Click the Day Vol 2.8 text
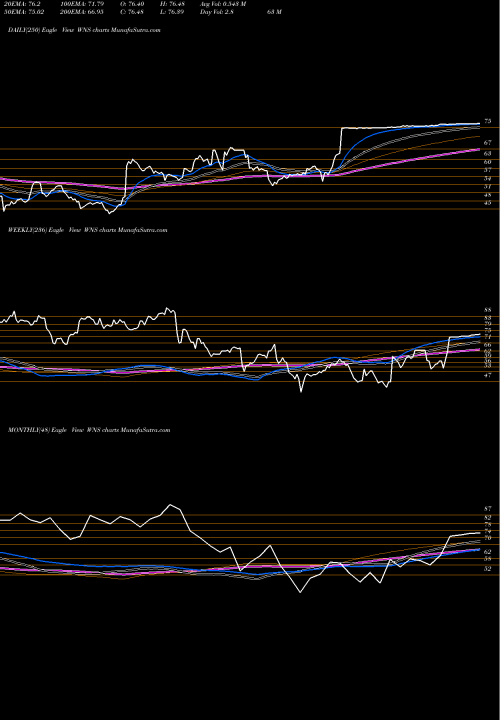The height and width of the screenshot is (720, 500). pos(218,12)
